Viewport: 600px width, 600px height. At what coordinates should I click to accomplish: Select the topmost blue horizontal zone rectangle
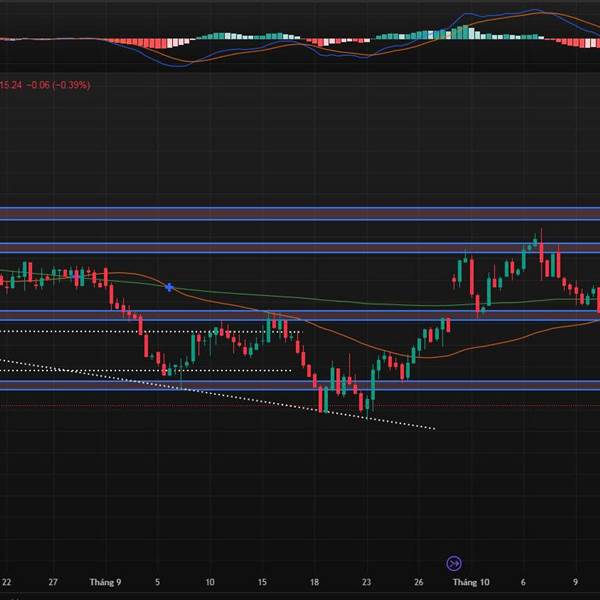coord(300,213)
